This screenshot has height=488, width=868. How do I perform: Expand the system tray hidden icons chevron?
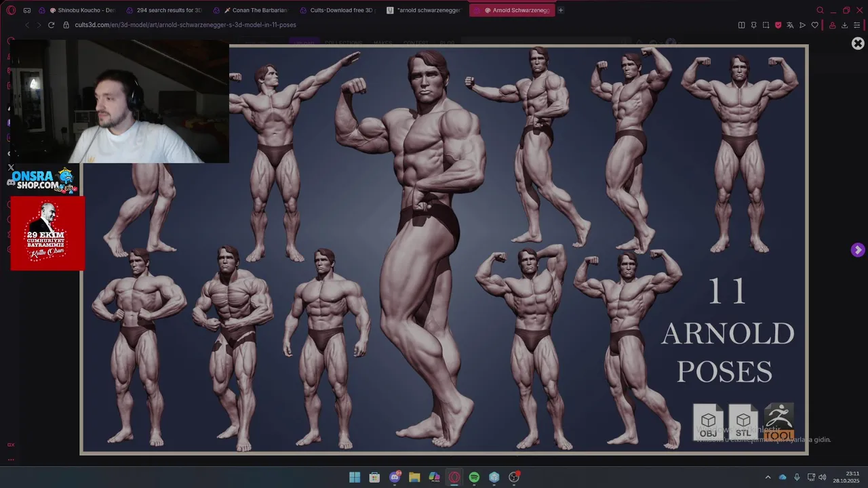click(768, 477)
